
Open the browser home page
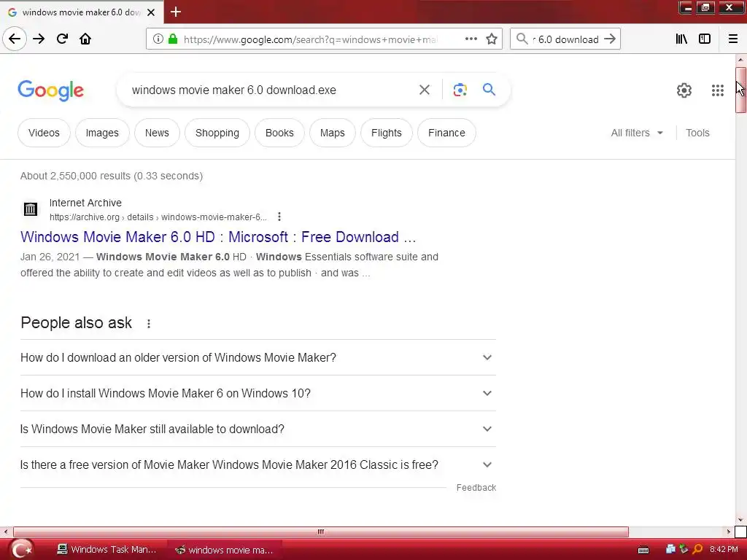85,39
